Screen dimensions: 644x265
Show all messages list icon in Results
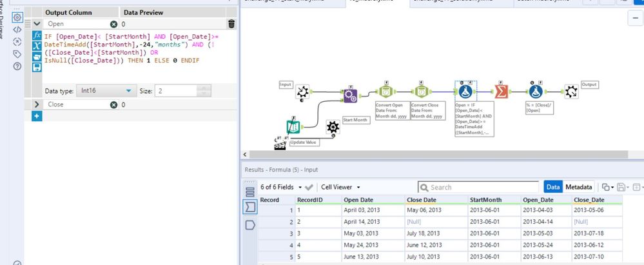click(249, 192)
